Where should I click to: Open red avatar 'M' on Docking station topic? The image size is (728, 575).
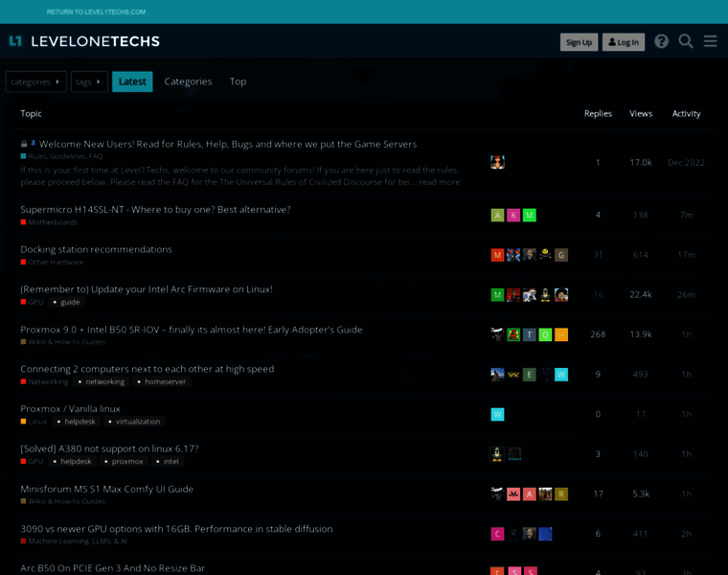pos(497,255)
